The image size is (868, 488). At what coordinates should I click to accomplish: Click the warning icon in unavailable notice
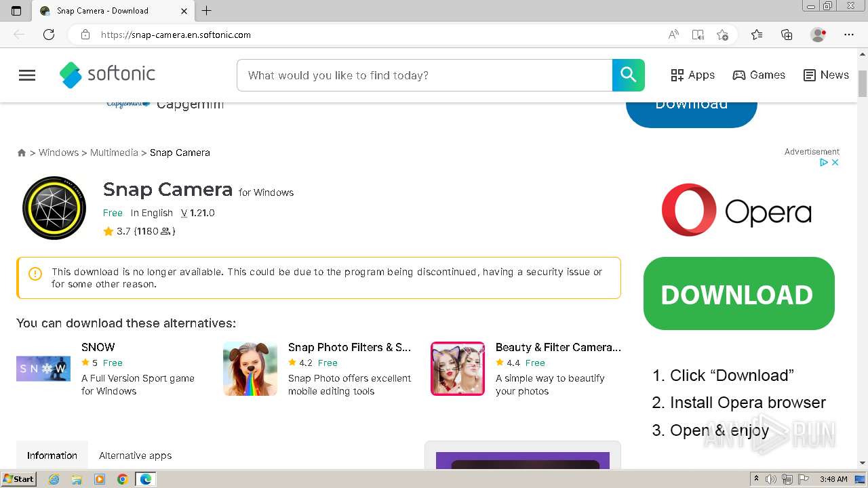35,274
